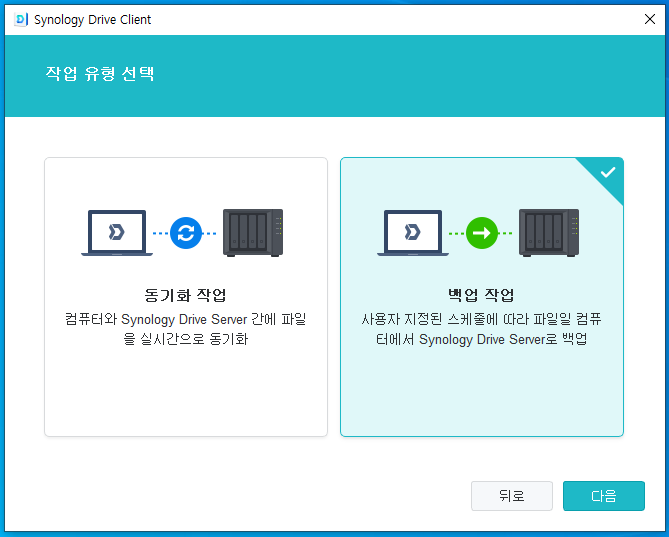The image size is (669, 537).
Task: Close the Synology Drive Client window
Action: click(x=650, y=19)
